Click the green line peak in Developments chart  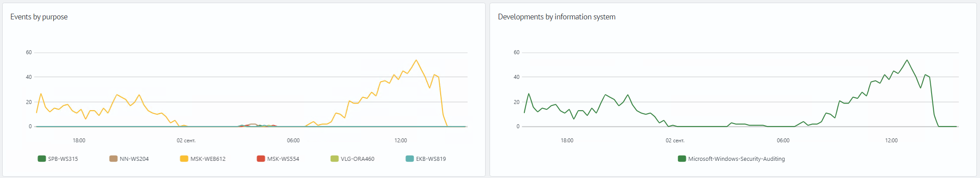907,60
